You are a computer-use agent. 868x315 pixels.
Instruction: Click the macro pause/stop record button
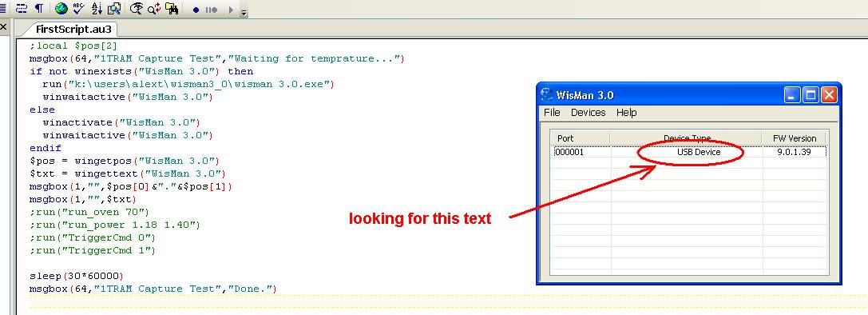tap(212, 10)
